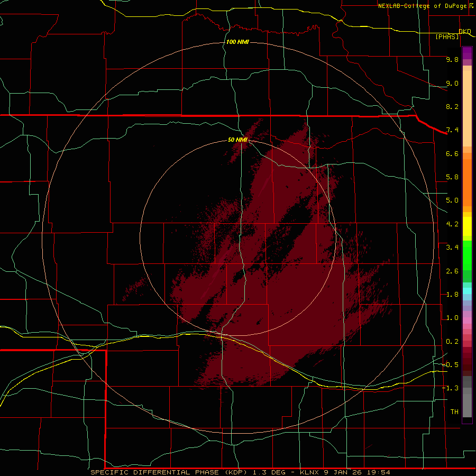Image resolution: width=476 pixels, height=476 pixels.
Task: Click the 1.8 scale value
Action: click(x=452, y=295)
